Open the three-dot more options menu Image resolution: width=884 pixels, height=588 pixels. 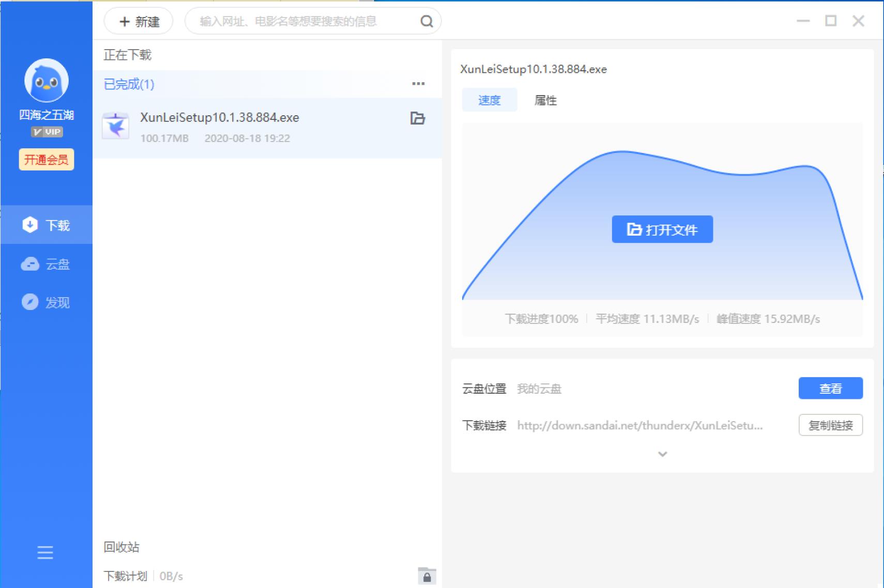(418, 83)
